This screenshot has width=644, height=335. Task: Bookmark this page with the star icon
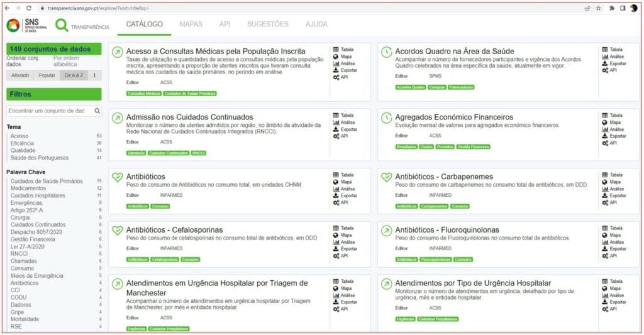pos(598,8)
